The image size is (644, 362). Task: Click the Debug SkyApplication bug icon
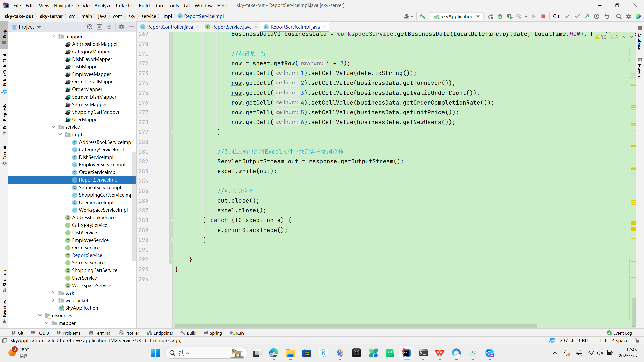point(500,16)
